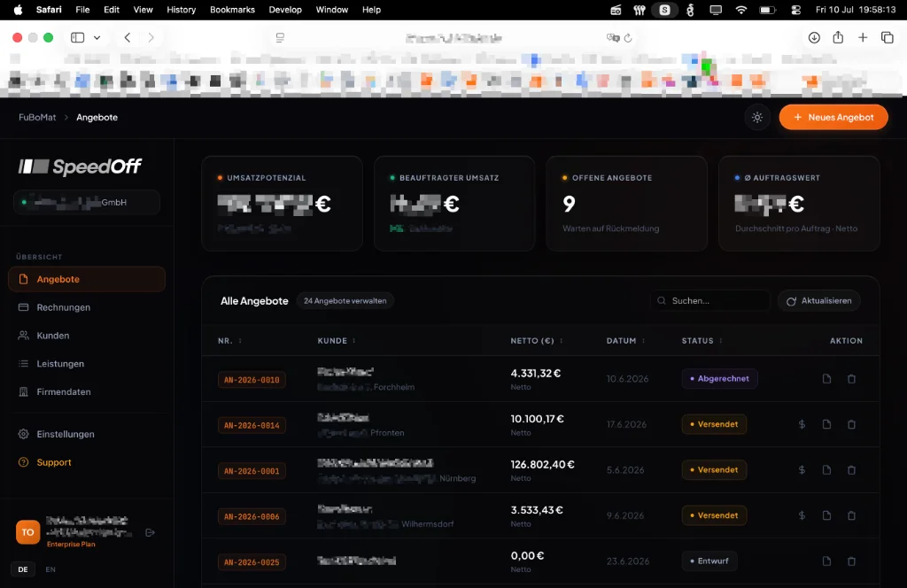Click offer number AN-2026-0010
This screenshot has width=907, height=588.
[x=252, y=380]
